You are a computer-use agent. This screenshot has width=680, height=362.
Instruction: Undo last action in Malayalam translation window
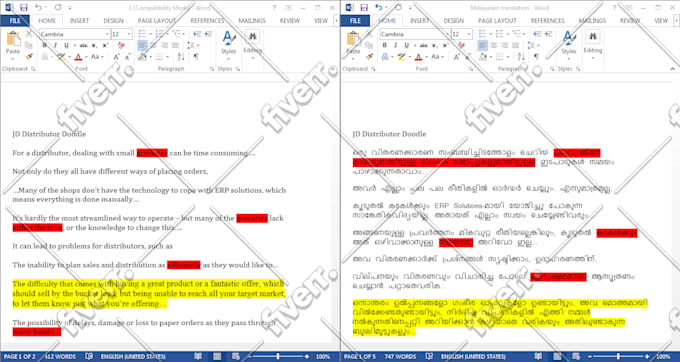(379, 7)
